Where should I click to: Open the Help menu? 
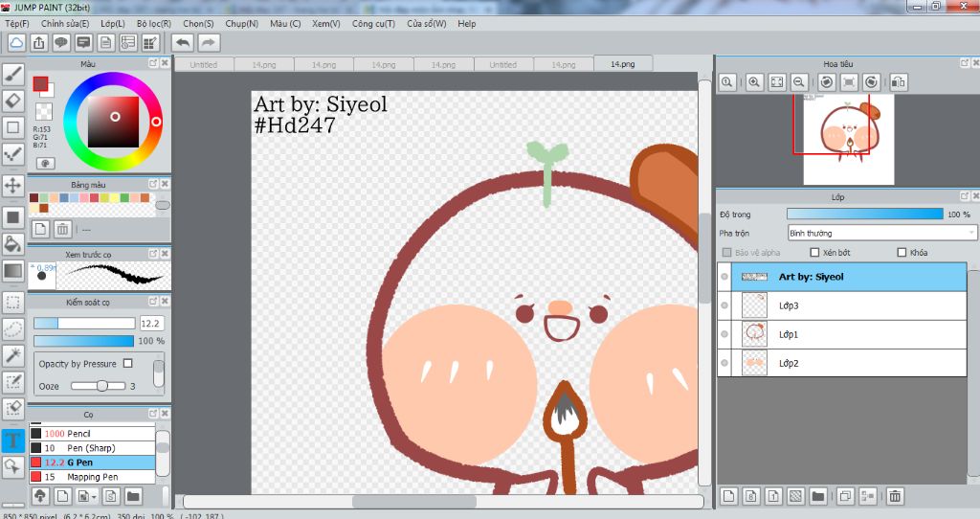(x=467, y=23)
